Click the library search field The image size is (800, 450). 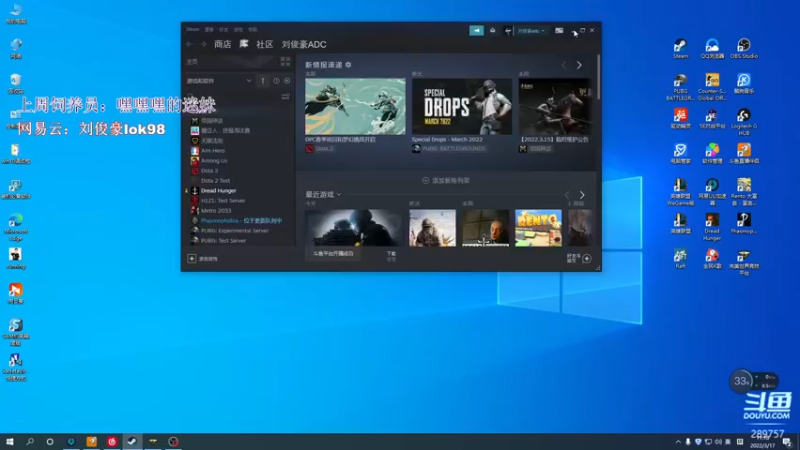(232, 96)
